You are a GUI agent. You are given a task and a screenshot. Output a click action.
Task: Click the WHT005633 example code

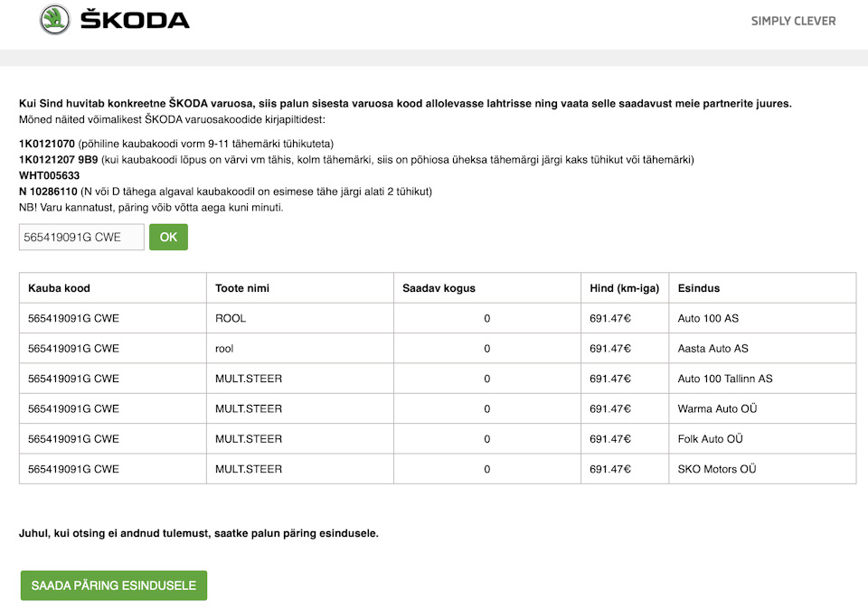coord(46,175)
